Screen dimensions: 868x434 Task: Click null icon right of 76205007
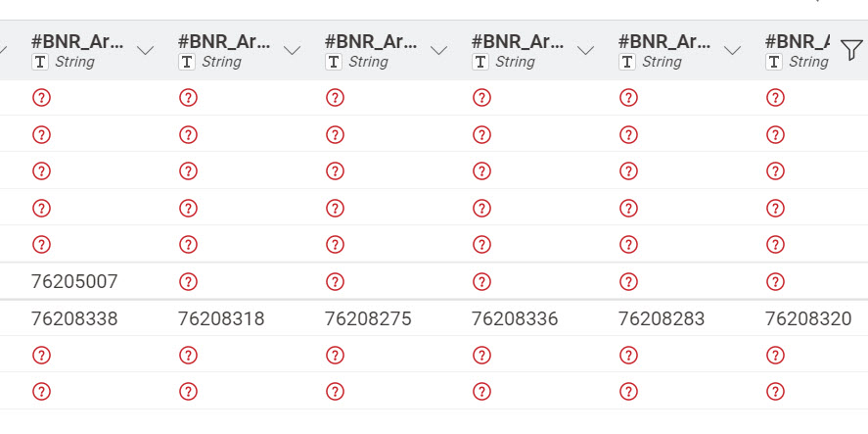(188, 282)
